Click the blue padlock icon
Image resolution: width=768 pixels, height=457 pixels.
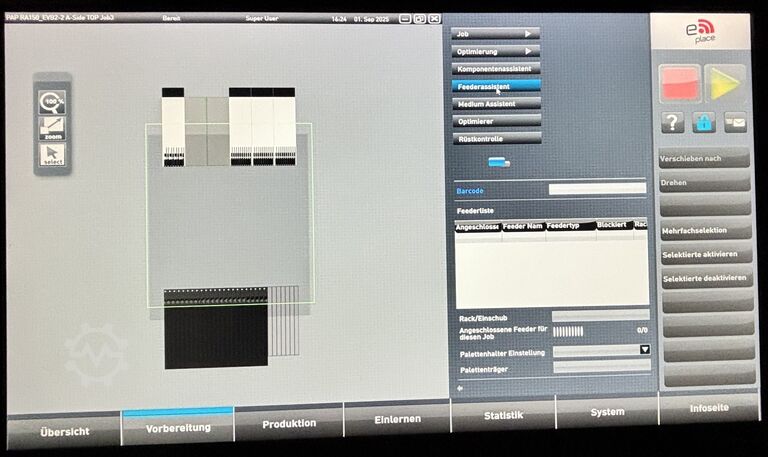click(x=704, y=122)
